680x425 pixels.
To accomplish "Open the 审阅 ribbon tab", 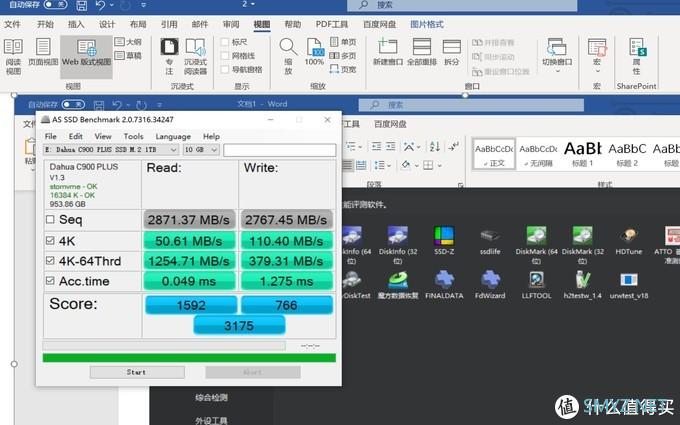I will pyautogui.click(x=231, y=24).
